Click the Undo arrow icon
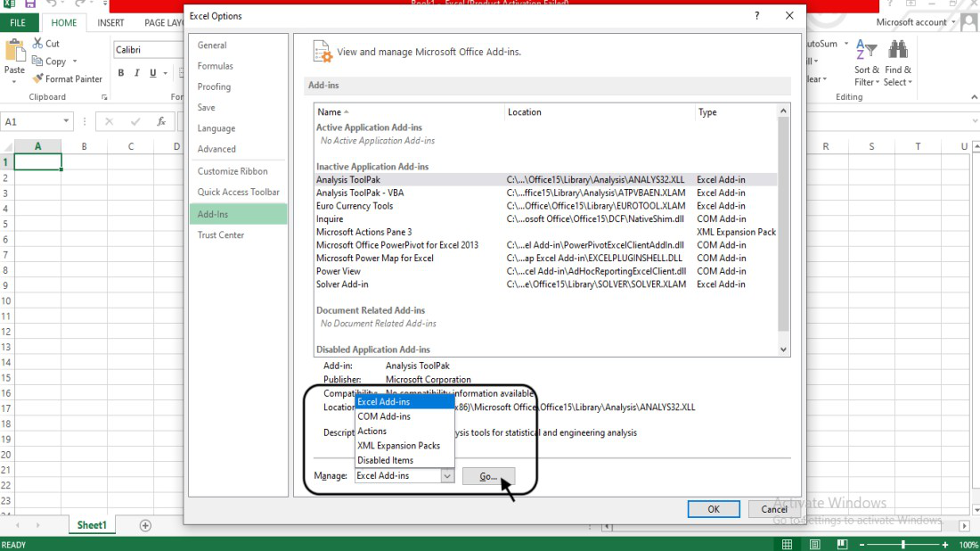The height and width of the screenshot is (551, 980). pyautogui.click(x=52, y=4)
